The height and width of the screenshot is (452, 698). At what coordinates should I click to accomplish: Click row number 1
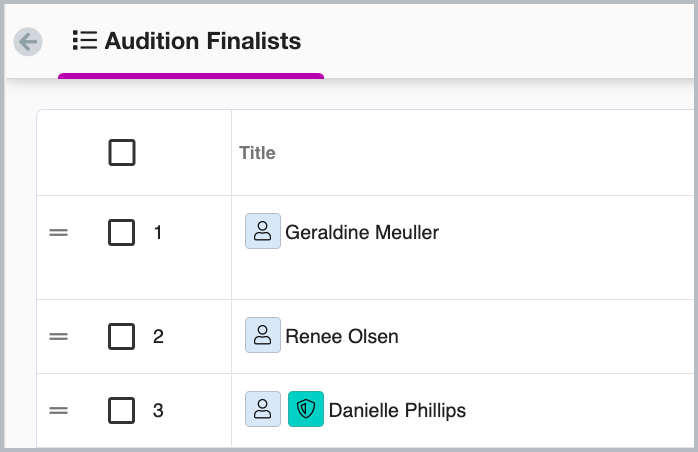coord(158,232)
